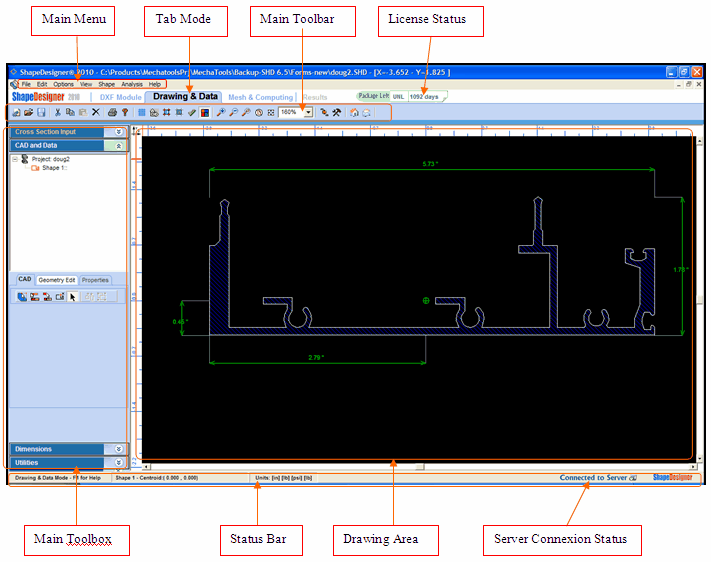
Task: Open the Properties toolbox tab
Action: click(x=95, y=280)
